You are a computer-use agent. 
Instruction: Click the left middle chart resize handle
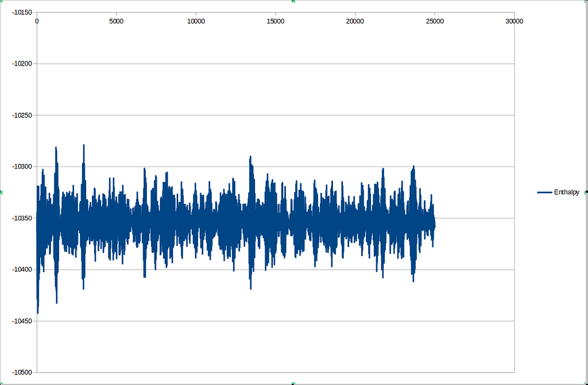[1, 192]
